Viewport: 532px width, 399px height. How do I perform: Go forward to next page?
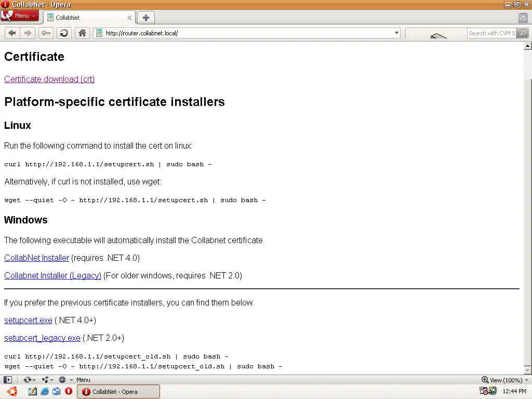pos(28,33)
